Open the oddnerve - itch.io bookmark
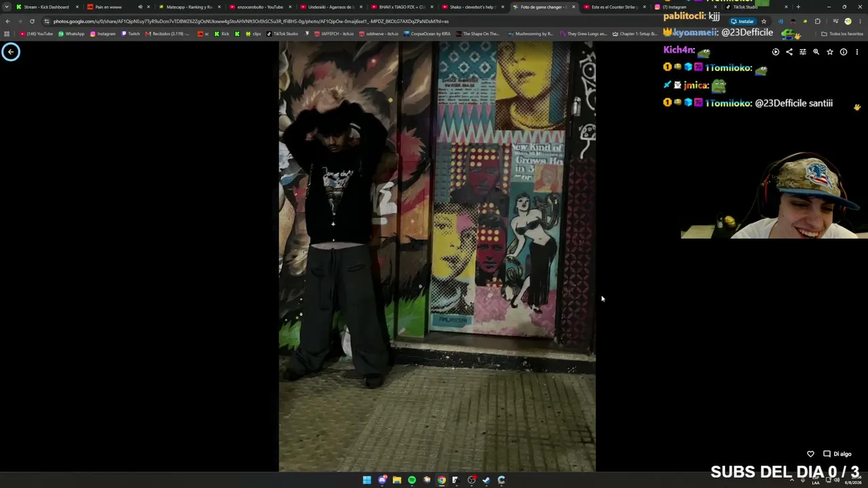Viewport: 868px width, 488px height. pos(379,33)
